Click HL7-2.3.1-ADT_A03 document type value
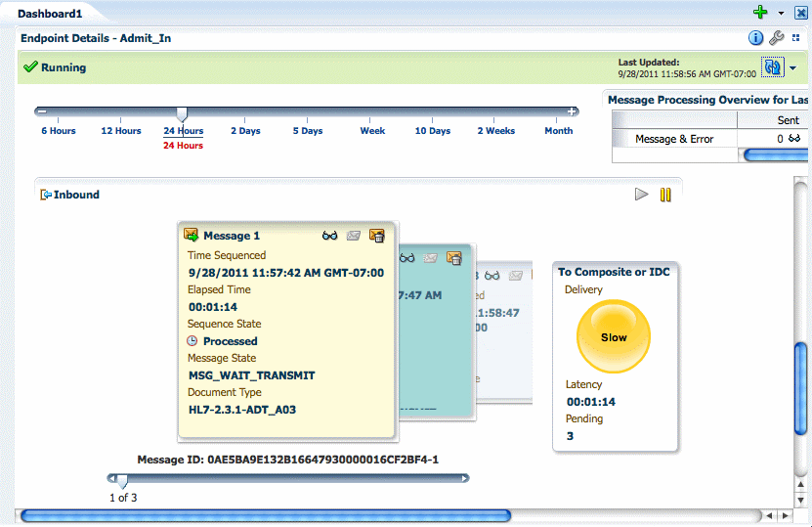 click(x=242, y=410)
